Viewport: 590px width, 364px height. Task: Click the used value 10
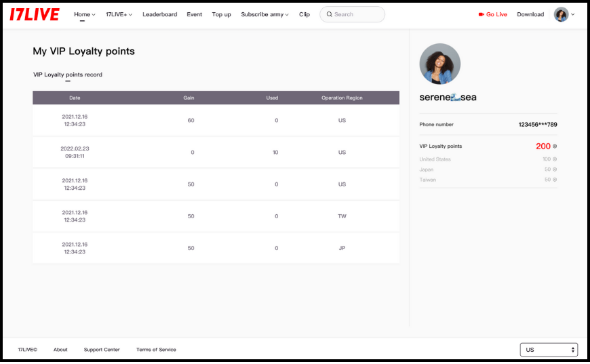[x=275, y=153]
